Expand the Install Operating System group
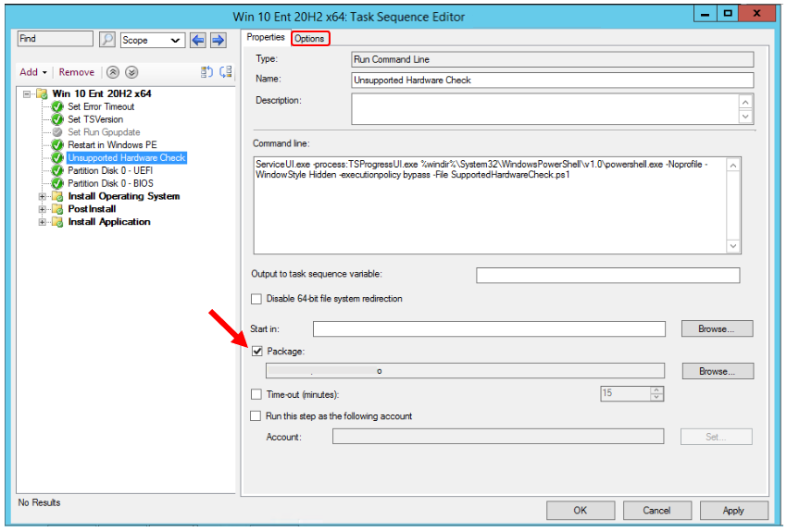 point(43,196)
